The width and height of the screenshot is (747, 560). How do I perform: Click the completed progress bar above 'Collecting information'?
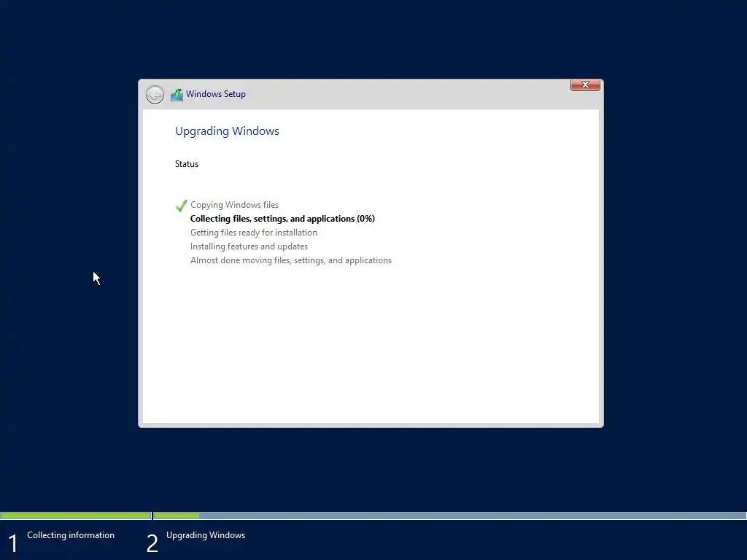tap(76, 516)
